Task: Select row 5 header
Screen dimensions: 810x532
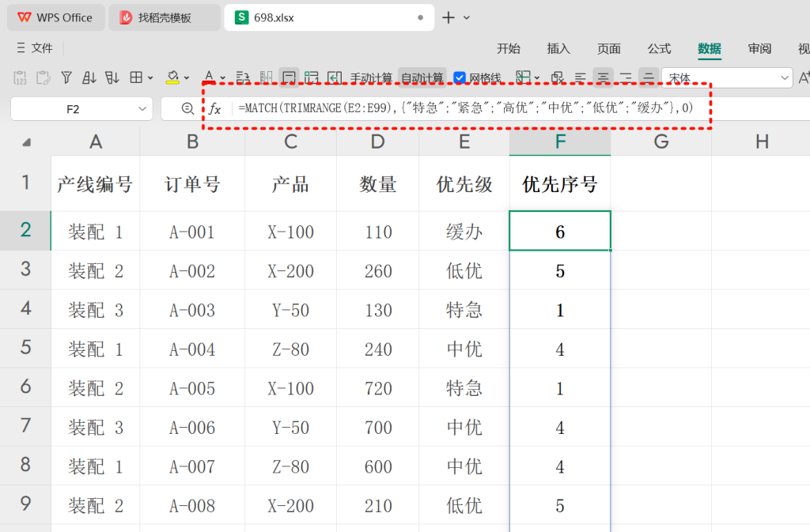Action: coord(25,347)
